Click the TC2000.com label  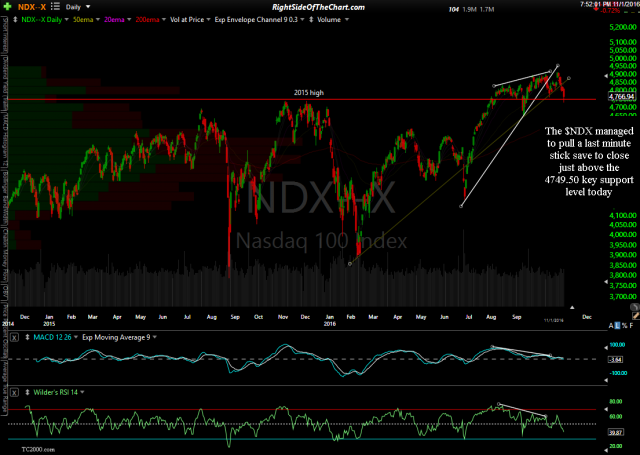[38, 450]
